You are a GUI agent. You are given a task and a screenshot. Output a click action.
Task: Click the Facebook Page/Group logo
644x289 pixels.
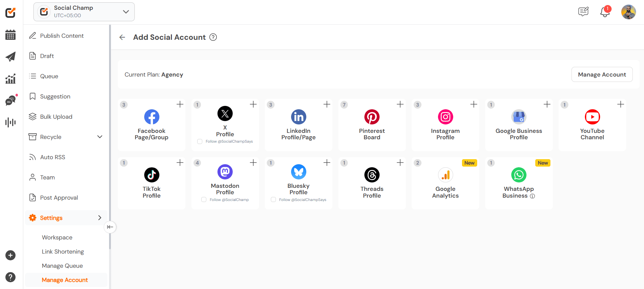[152, 117]
